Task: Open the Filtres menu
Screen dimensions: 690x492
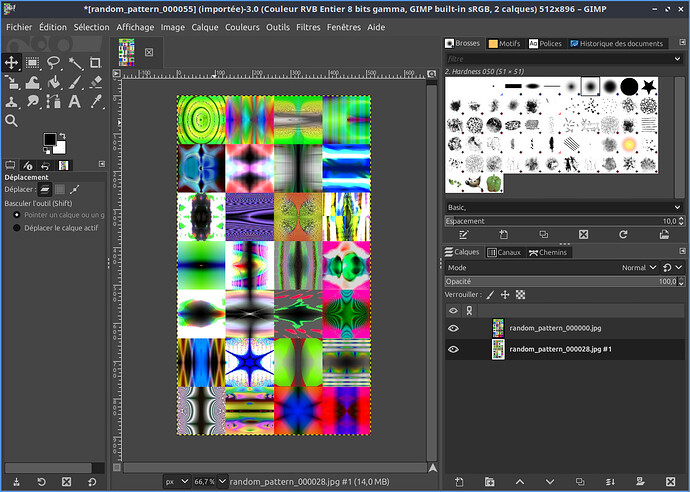Action: tap(308, 27)
